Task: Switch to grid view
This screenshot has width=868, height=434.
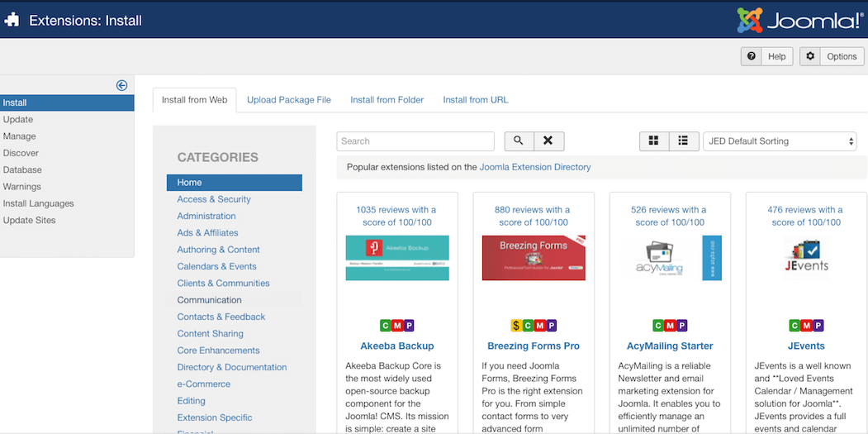Action: 654,141
